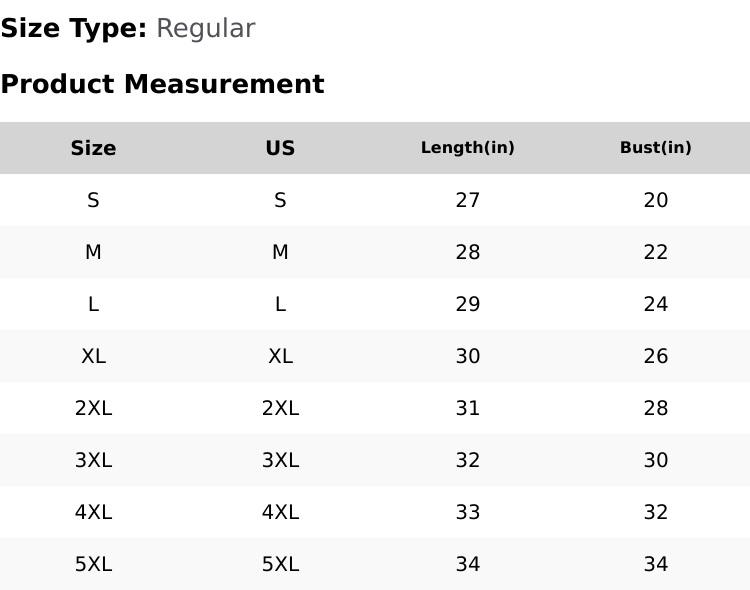The width and height of the screenshot is (750, 590).
Task: Click bust value 28 for 2XL
Action: click(655, 408)
